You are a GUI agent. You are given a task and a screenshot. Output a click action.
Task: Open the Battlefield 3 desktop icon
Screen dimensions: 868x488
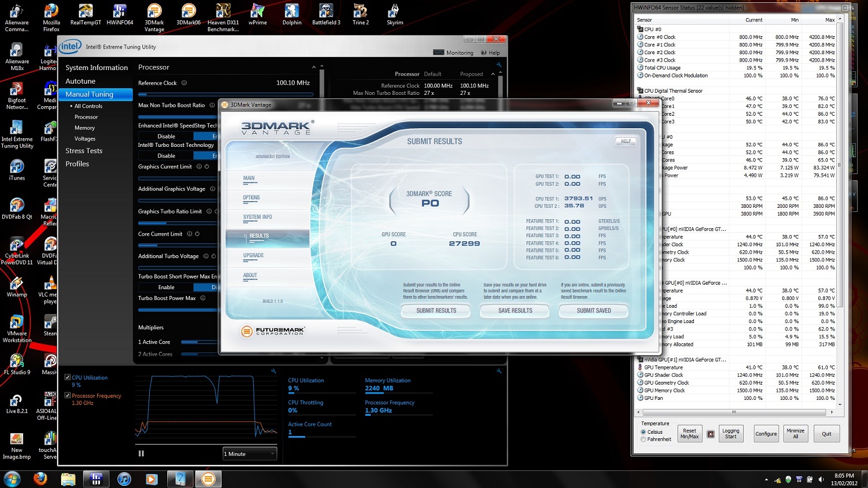point(326,15)
